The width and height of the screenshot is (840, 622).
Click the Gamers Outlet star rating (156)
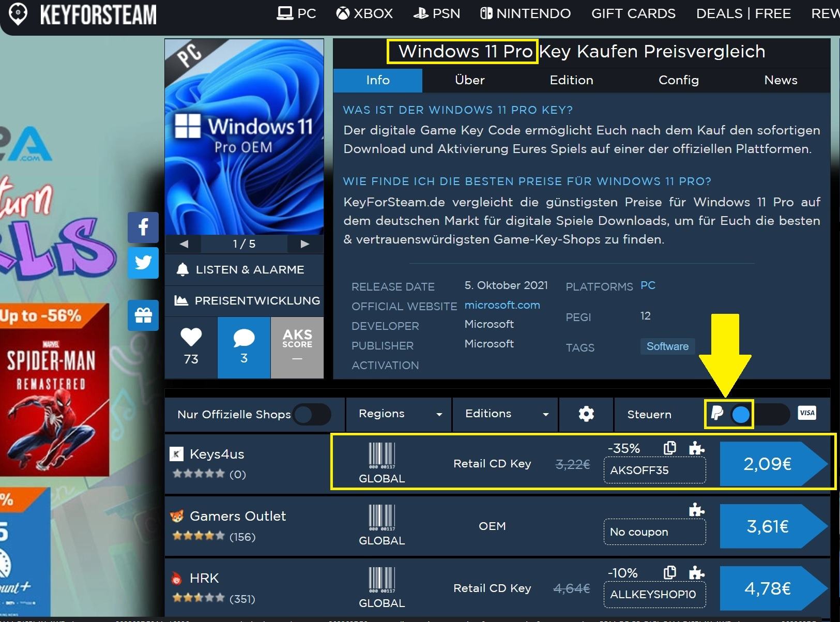click(214, 537)
